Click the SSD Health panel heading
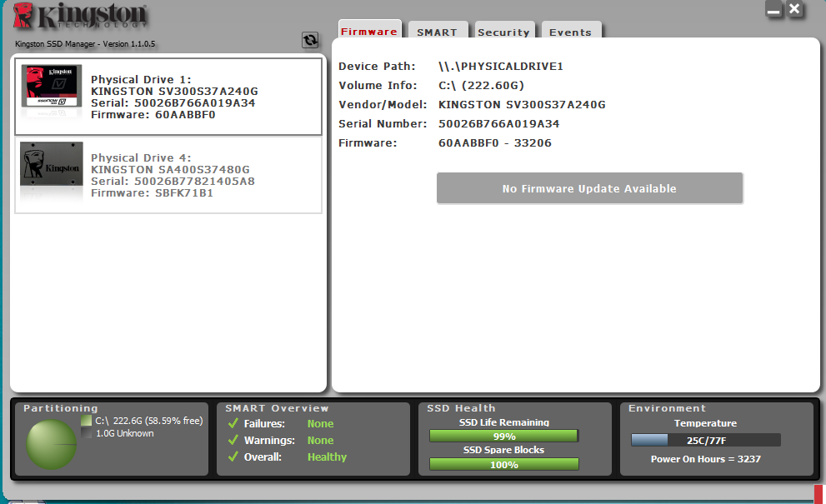Screen dimensions: 826x504 pyautogui.click(x=462, y=408)
